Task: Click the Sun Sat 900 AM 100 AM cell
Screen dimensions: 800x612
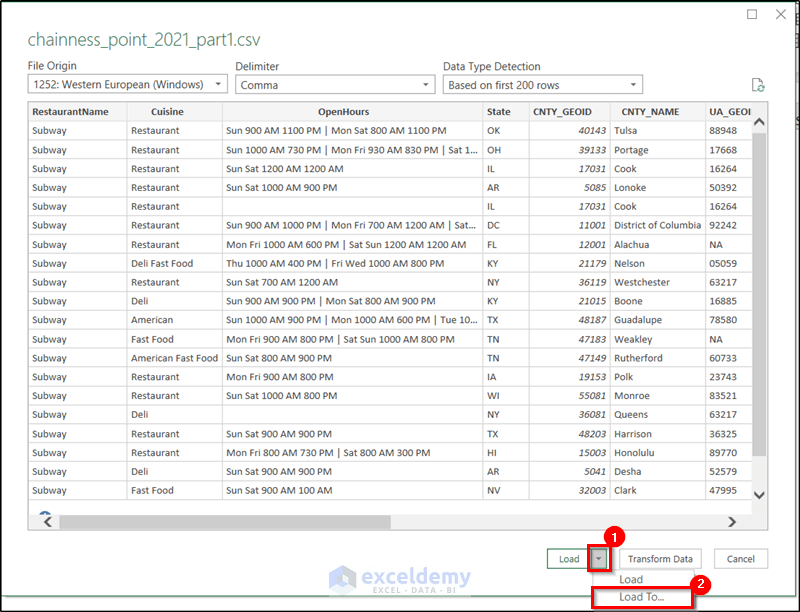Action: click(353, 491)
